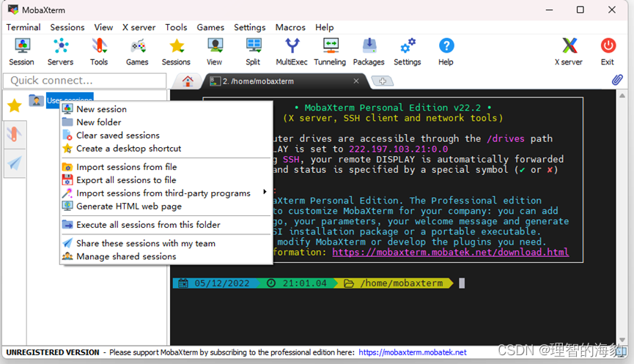
Task: Open the paper plane sidebar tab
Action: 15,163
